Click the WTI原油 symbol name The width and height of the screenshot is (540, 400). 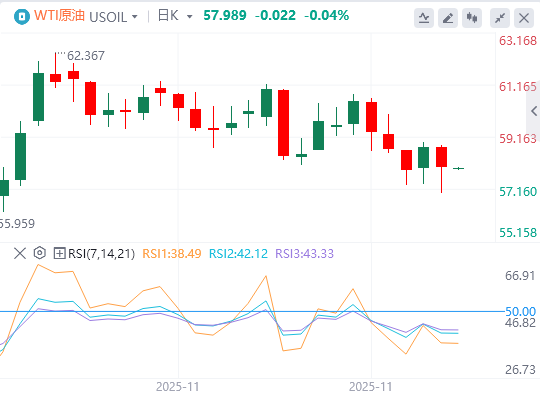coord(59,16)
